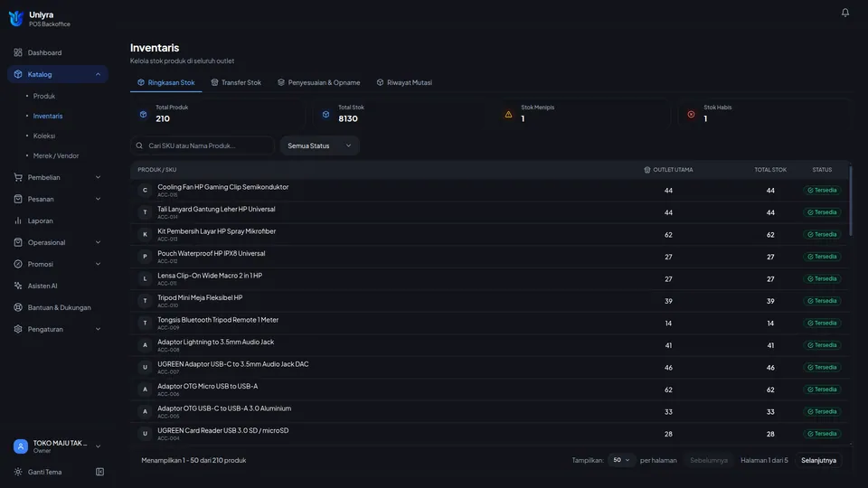The height and width of the screenshot is (488, 868).
Task: Open Koleksi in sidebar
Action: click(43, 136)
